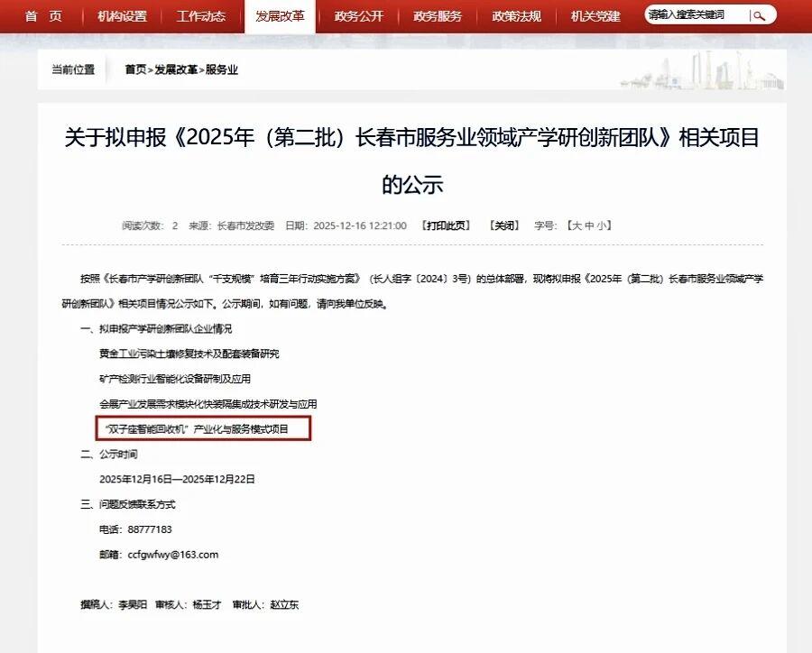Click the search magnifier icon

point(760,15)
